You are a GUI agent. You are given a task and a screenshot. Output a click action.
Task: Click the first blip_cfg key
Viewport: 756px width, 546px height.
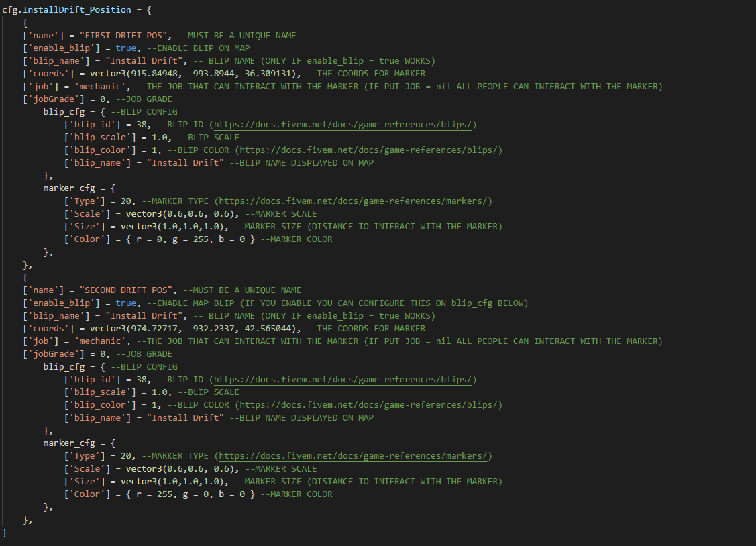pyautogui.click(x=64, y=112)
